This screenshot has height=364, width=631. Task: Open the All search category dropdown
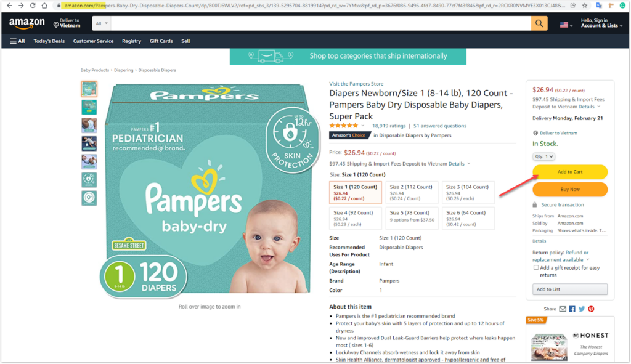(102, 23)
